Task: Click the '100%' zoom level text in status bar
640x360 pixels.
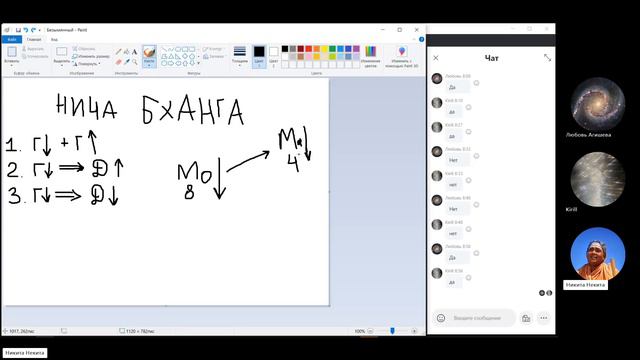Action: pyautogui.click(x=360, y=331)
